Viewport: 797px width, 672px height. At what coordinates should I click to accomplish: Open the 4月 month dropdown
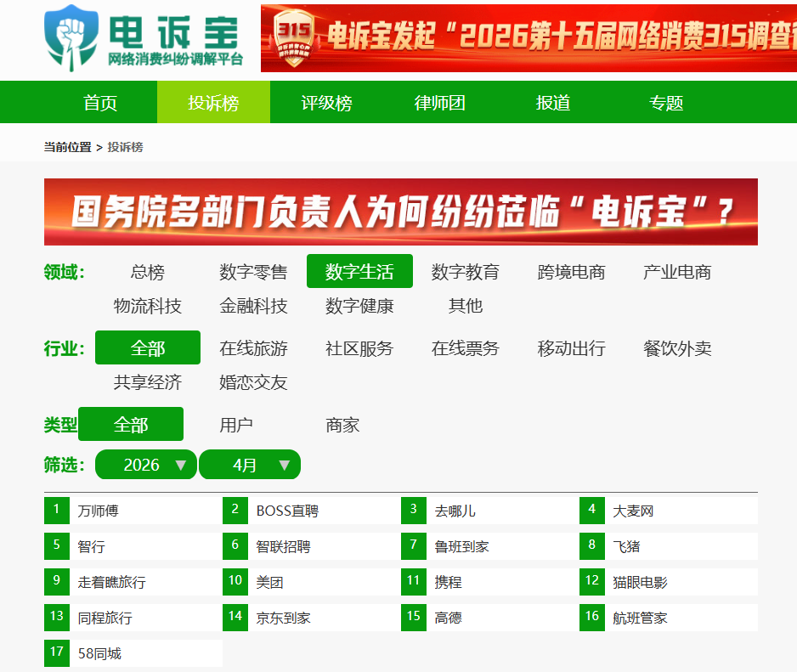pyautogui.click(x=250, y=464)
